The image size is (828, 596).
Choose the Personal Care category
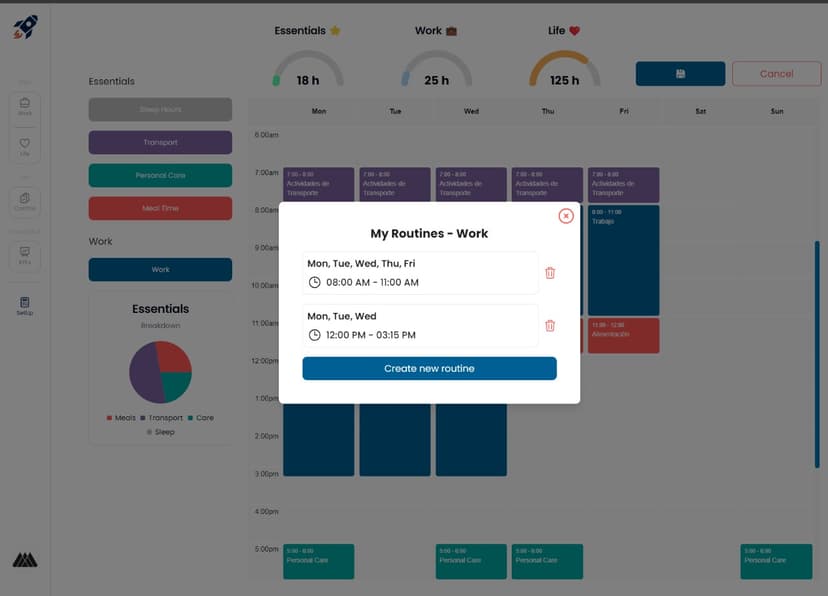pyautogui.click(x=160, y=176)
